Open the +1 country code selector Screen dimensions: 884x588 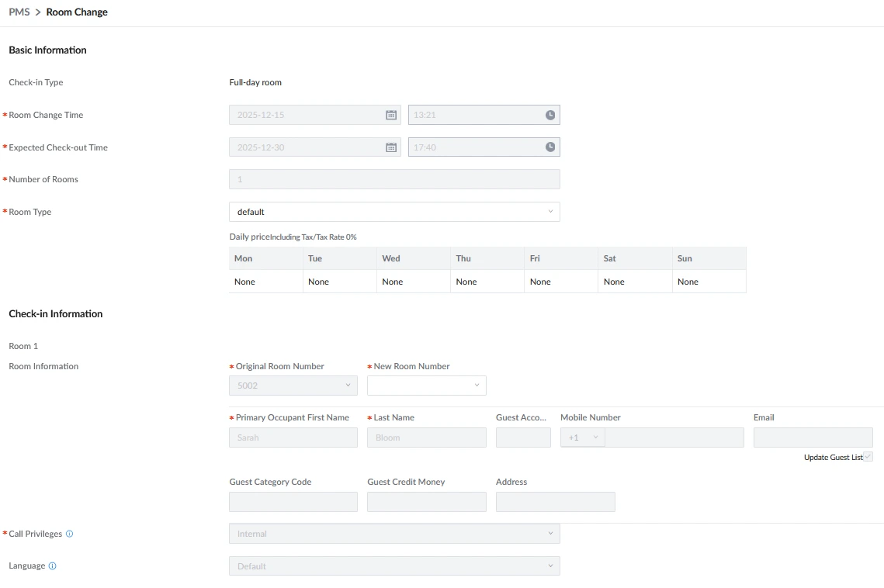[583, 438]
